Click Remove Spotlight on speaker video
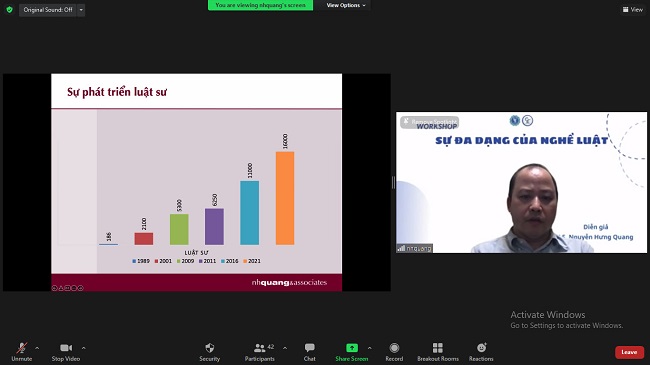Screen dimensions: 650x365 click(x=430, y=122)
